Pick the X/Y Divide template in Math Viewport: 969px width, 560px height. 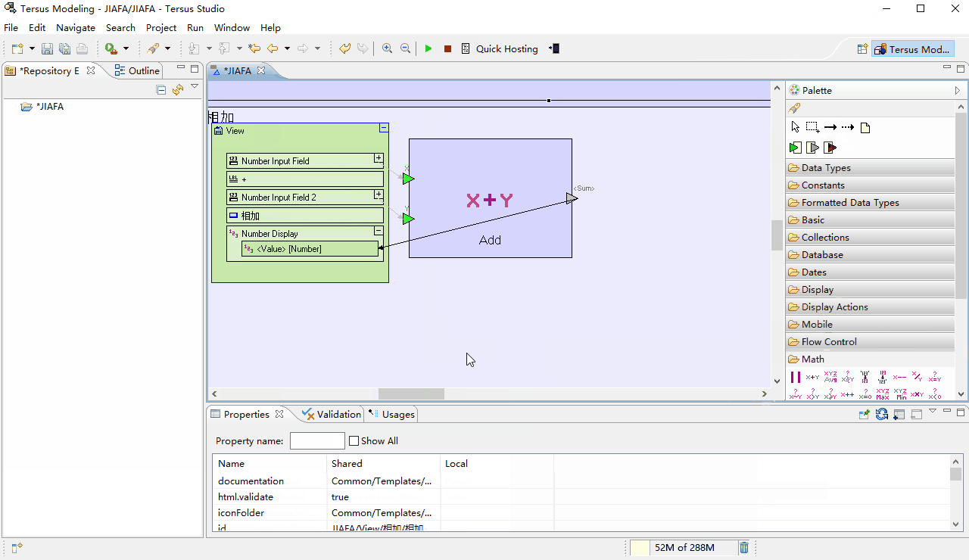pos(918,376)
